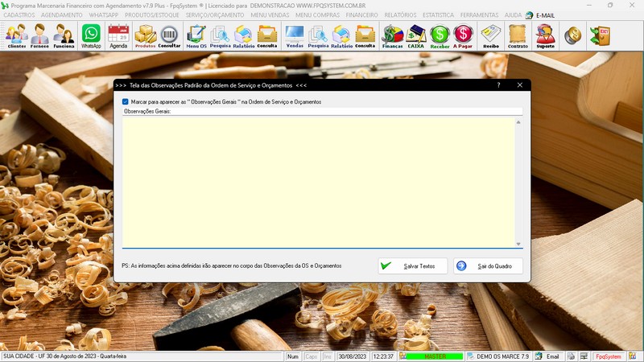The height and width of the screenshot is (362, 644).
Task: Open the A Pagar red icon
Action: (x=463, y=36)
